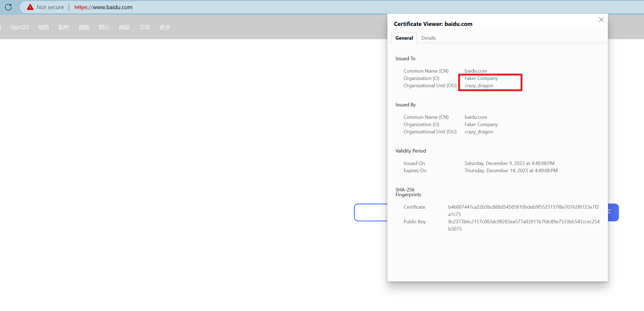Open the 文库 link
This screenshot has height=311, width=644.
click(145, 27)
